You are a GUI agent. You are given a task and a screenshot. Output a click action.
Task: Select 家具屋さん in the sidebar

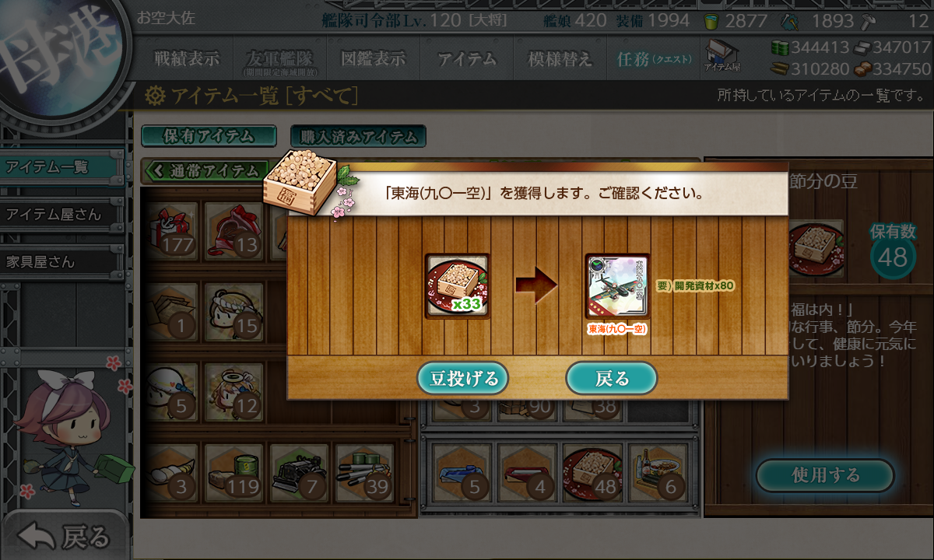(x=62, y=262)
